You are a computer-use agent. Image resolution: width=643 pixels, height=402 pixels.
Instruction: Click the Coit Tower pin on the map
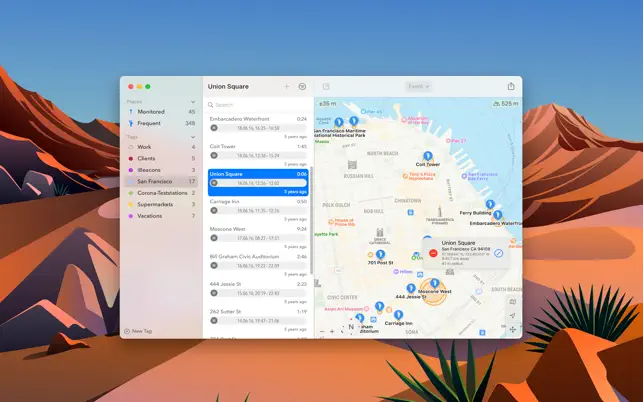click(428, 157)
